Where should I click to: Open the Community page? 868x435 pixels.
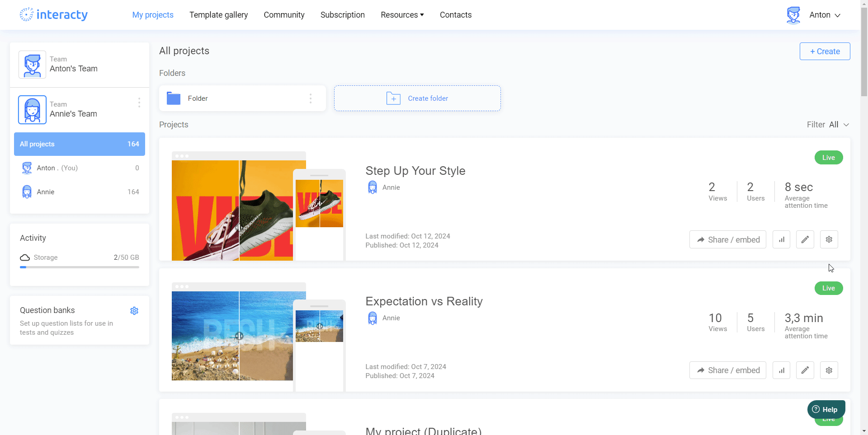(x=284, y=15)
